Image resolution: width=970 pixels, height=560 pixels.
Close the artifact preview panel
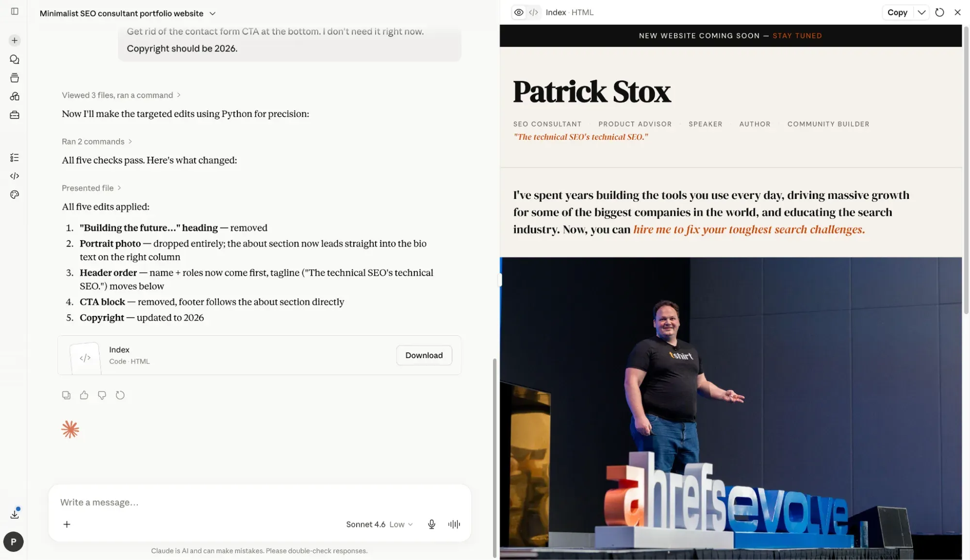957,12
